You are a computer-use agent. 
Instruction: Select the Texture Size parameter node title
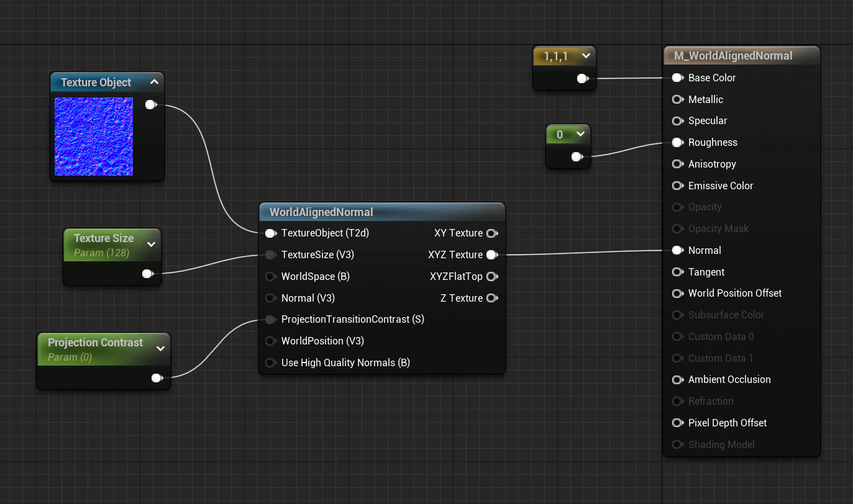[x=104, y=238]
